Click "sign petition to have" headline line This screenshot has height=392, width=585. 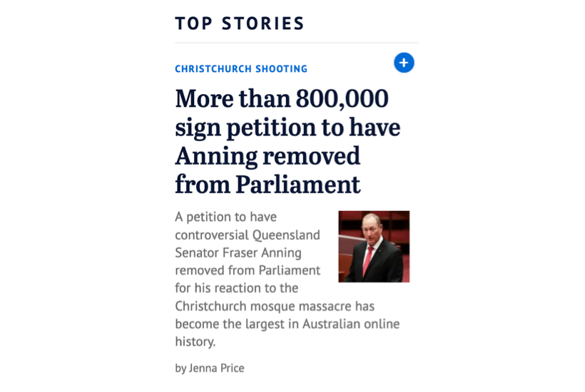288,127
